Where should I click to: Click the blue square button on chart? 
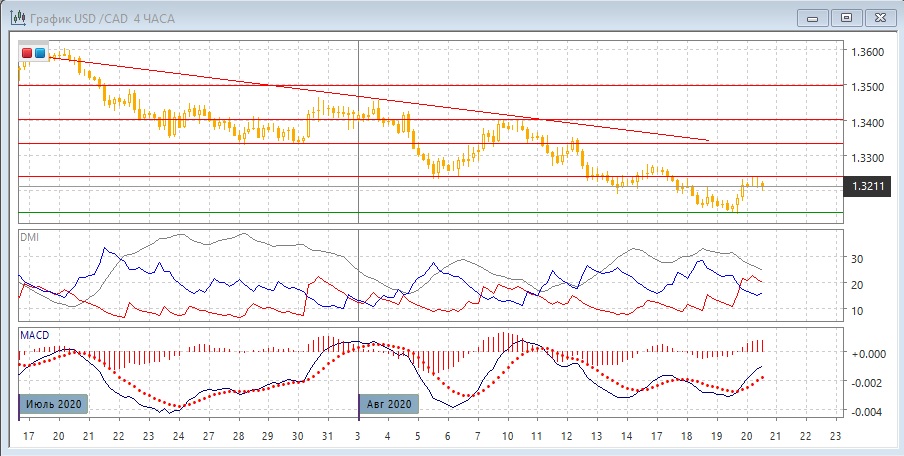(x=40, y=53)
